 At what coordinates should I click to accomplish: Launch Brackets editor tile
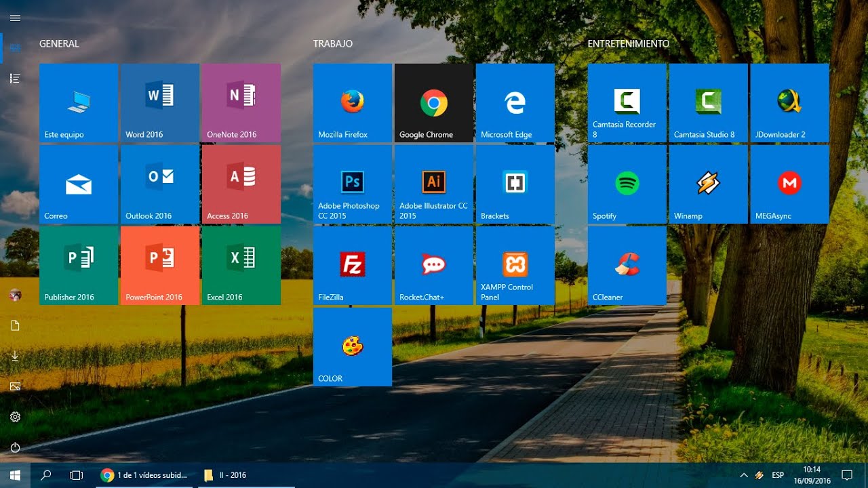[515, 184]
